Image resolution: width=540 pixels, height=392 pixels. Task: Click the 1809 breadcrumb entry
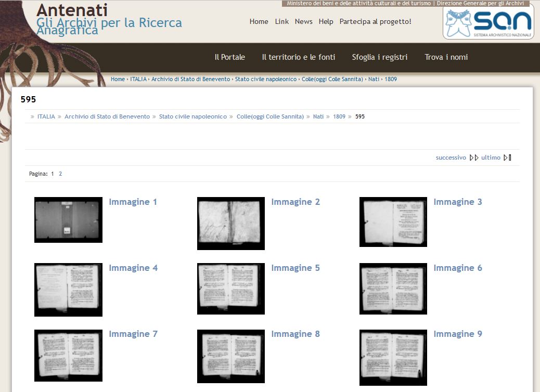coord(391,79)
